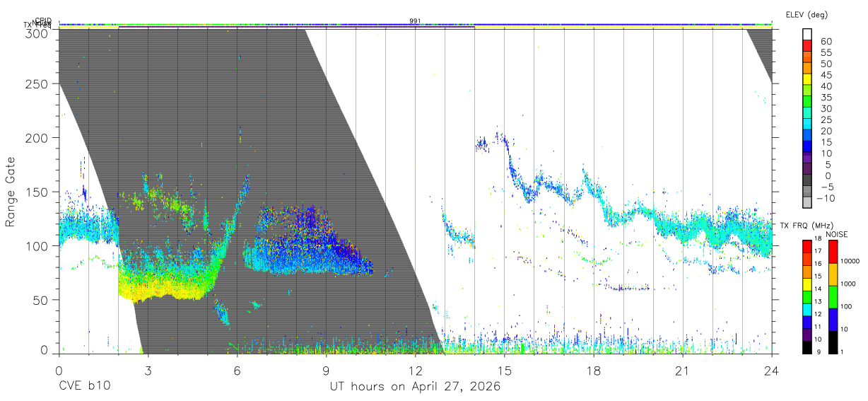
Task: Select the green NOISE swatch between 100 and 1000
Action: point(833,296)
